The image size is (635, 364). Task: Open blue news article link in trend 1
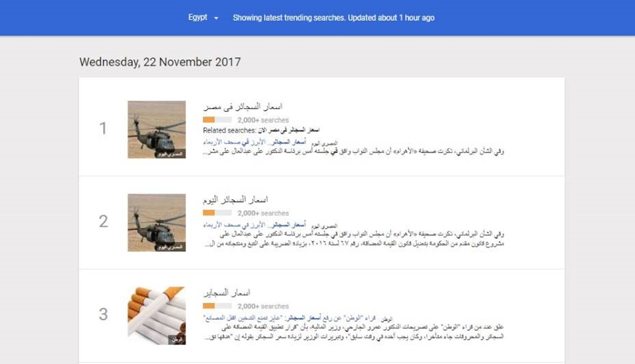click(x=255, y=142)
